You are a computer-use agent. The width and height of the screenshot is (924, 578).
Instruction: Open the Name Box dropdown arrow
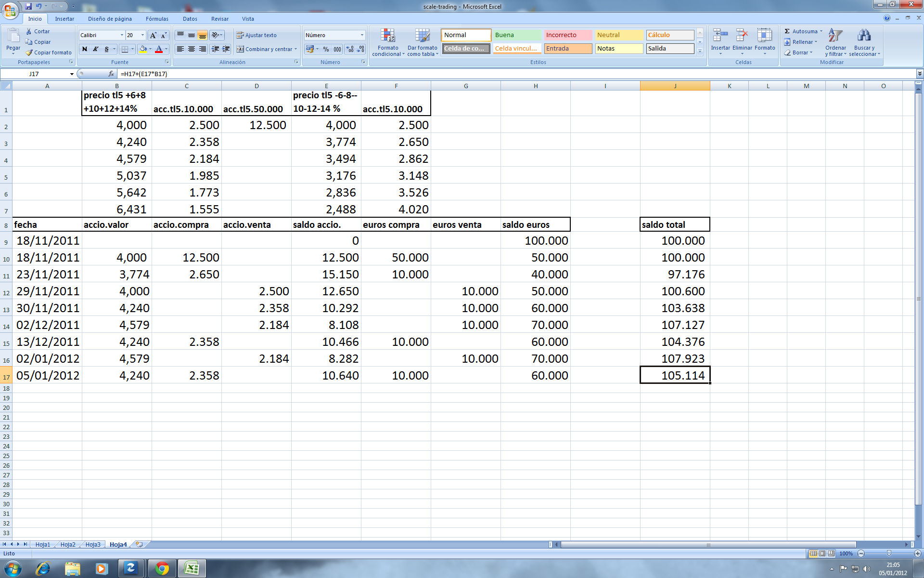[72, 74]
